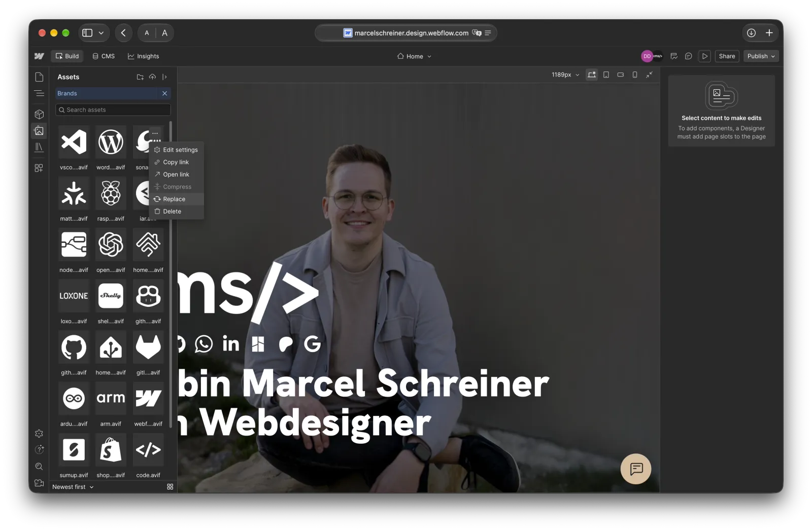The image size is (812, 531).
Task: Click the DD user avatar
Action: (647, 56)
